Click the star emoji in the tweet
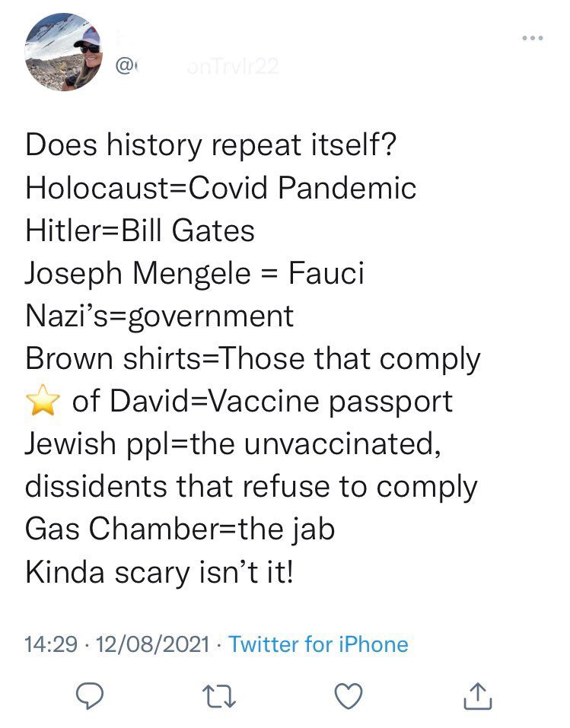Image resolution: width=570 pixels, height=728 pixels. coord(42,401)
